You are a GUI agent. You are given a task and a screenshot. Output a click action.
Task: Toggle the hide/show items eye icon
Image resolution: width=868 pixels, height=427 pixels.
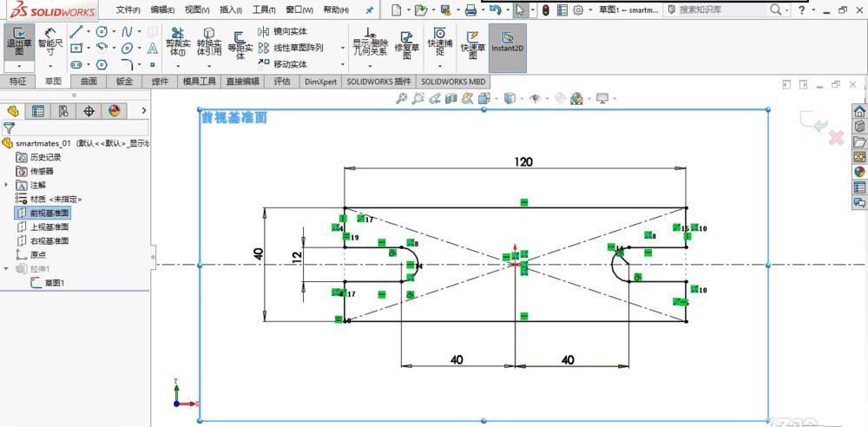pos(536,98)
